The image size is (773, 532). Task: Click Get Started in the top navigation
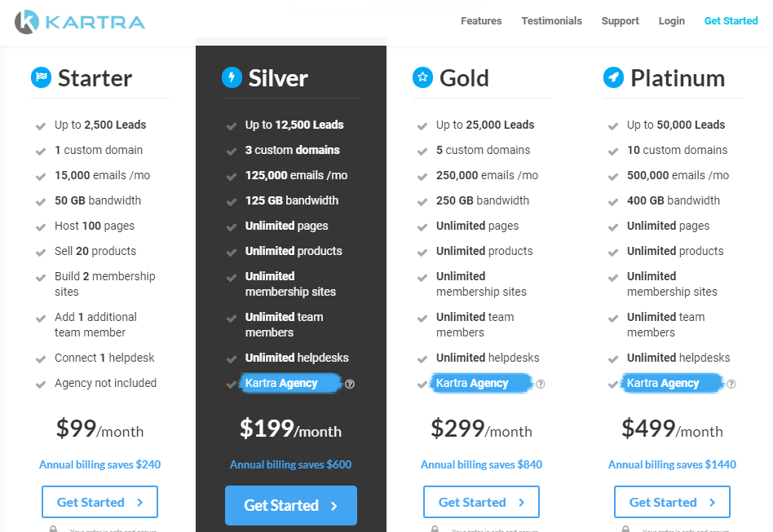click(x=731, y=20)
